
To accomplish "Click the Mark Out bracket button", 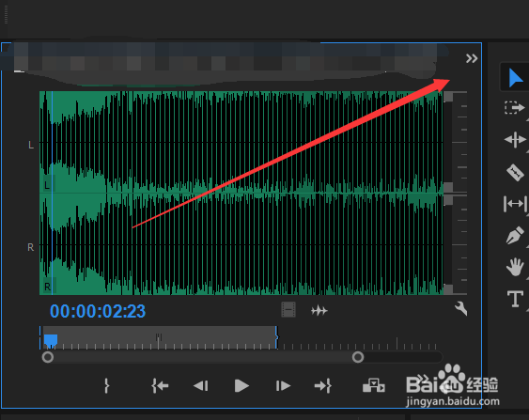I will click(x=106, y=385).
